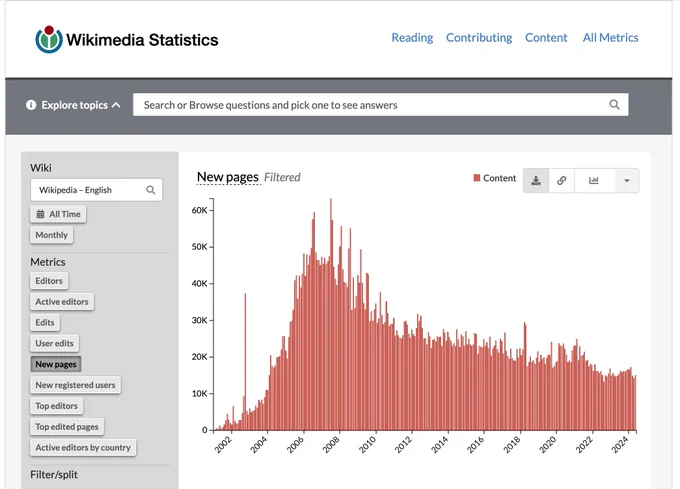Viewport: 680px width, 489px height.
Task: Click the calendar icon on All Time
Action: [40, 214]
